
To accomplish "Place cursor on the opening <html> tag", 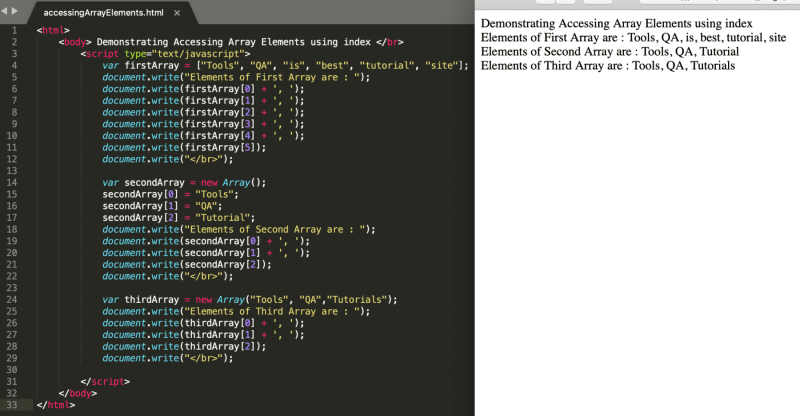I will coord(53,31).
